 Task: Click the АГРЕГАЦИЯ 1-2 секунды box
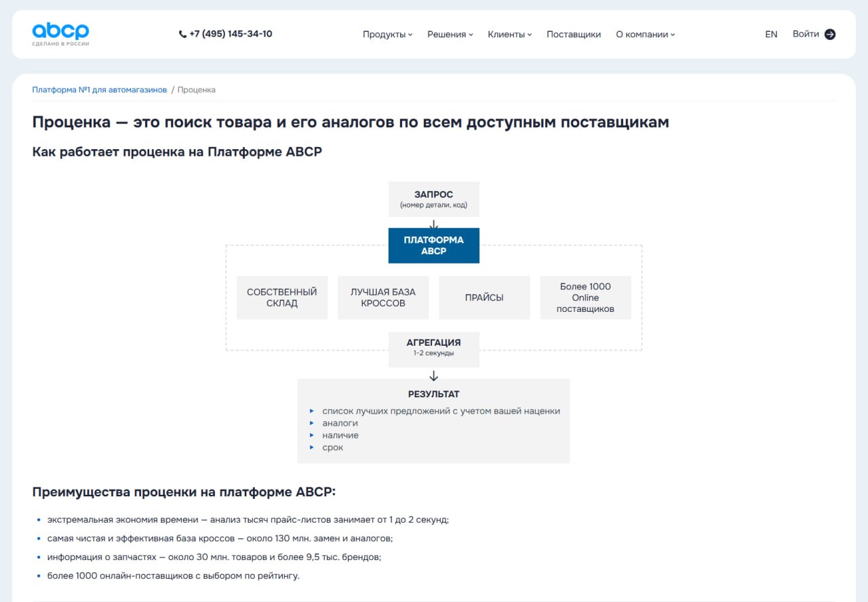tap(434, 350)
